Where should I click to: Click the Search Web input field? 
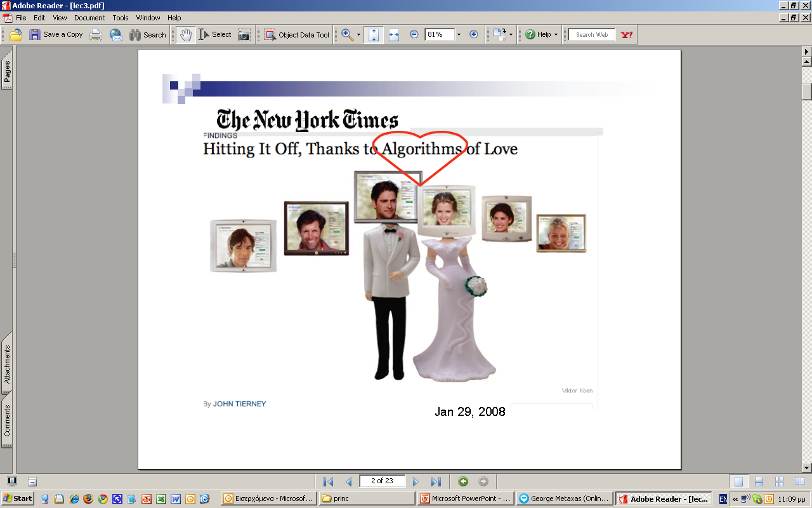(x=591, y=35)
